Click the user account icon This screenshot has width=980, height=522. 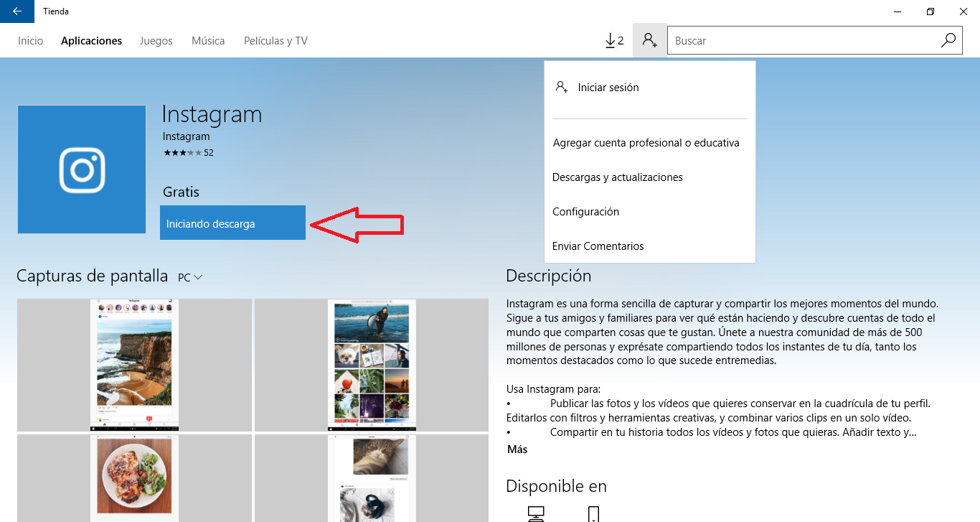(650, 41)
